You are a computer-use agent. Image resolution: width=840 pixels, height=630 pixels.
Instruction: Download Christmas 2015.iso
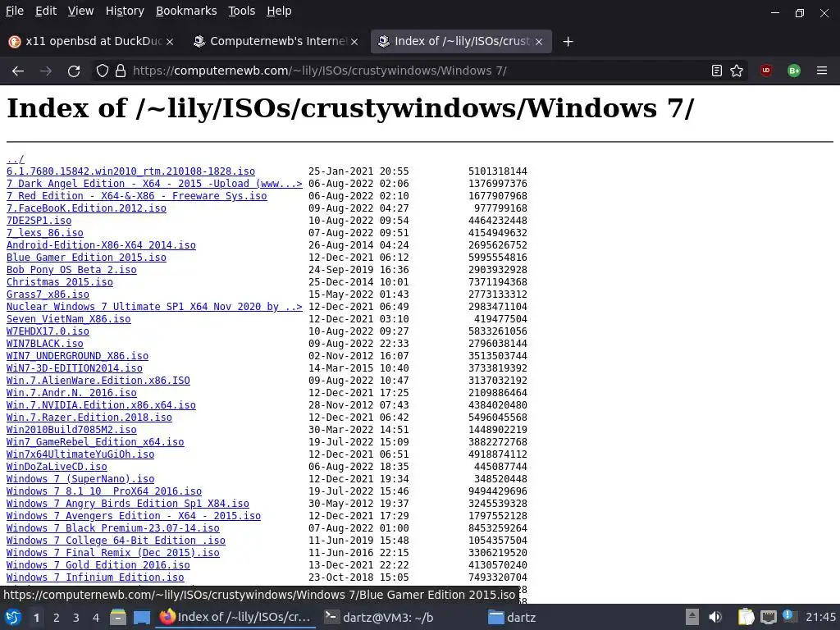(59, 282)
